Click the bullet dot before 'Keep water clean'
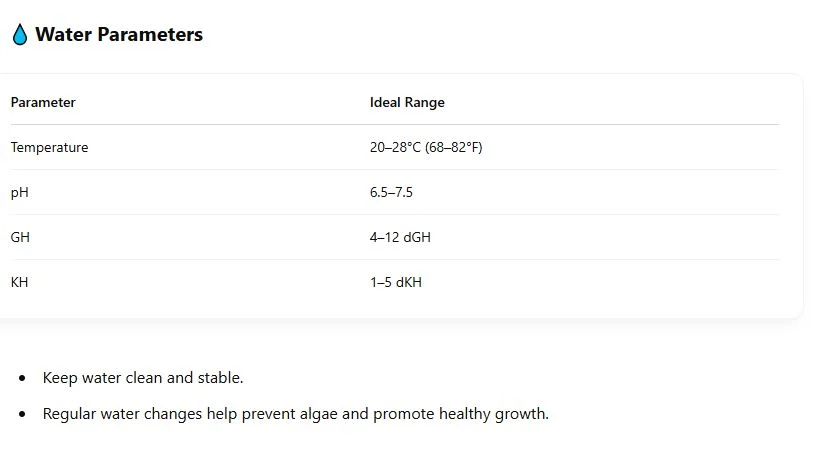Viewport: 814px width, 461px height. (x=22, y=379)
